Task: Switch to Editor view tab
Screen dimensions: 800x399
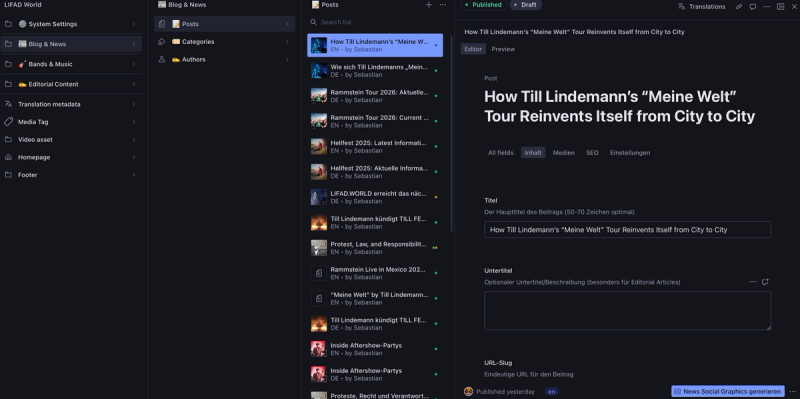Action: tap(473, 49)
